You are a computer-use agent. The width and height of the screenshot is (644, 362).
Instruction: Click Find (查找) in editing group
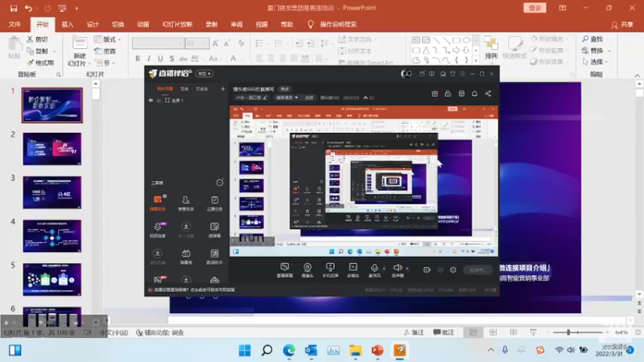(592, 39)
